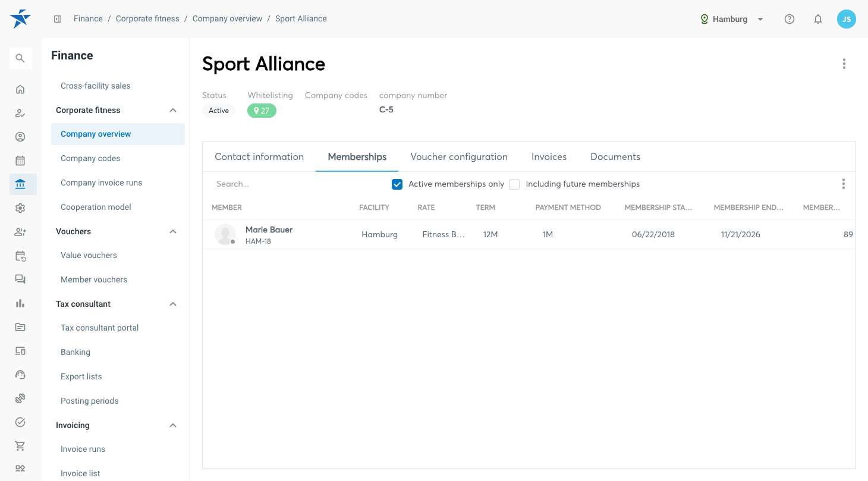Screen dimensions: 868x481
Task: Go to the Home icon in the sidebar
Action: (x=20, y=89)
